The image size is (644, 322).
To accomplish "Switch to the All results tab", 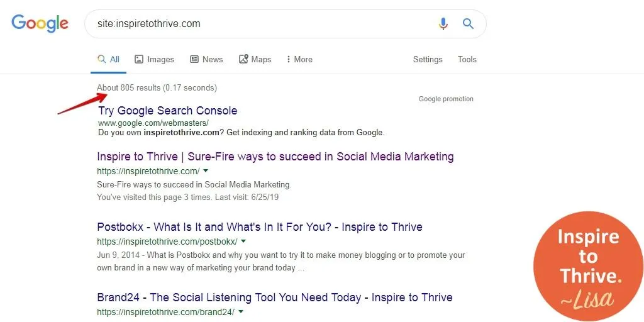I will click(108, 60).
